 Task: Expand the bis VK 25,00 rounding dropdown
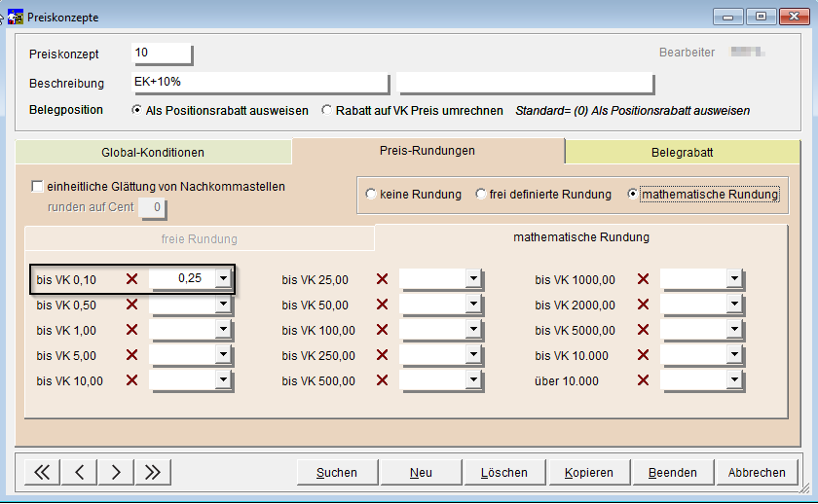[x=473, y=278]
